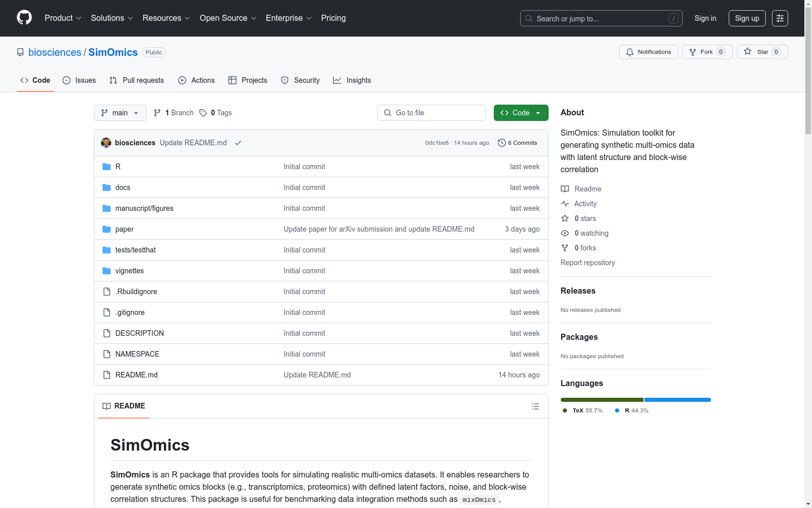
Task: Click the R language bar segment
Action: (x=678, y=400)
